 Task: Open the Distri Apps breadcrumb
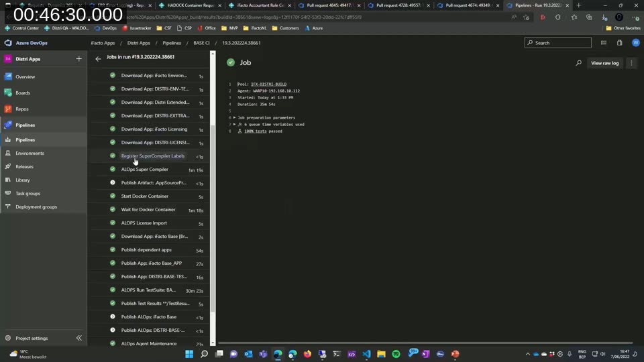138,43
